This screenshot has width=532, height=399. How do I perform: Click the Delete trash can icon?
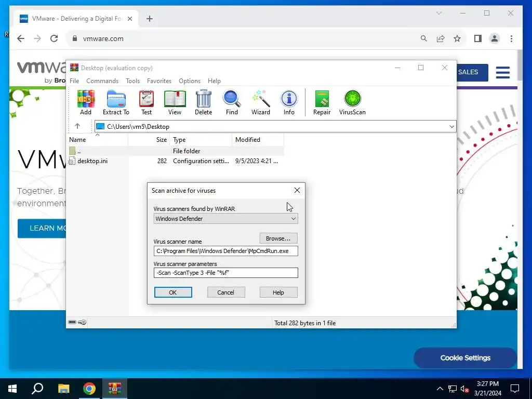tap(203, 102)
